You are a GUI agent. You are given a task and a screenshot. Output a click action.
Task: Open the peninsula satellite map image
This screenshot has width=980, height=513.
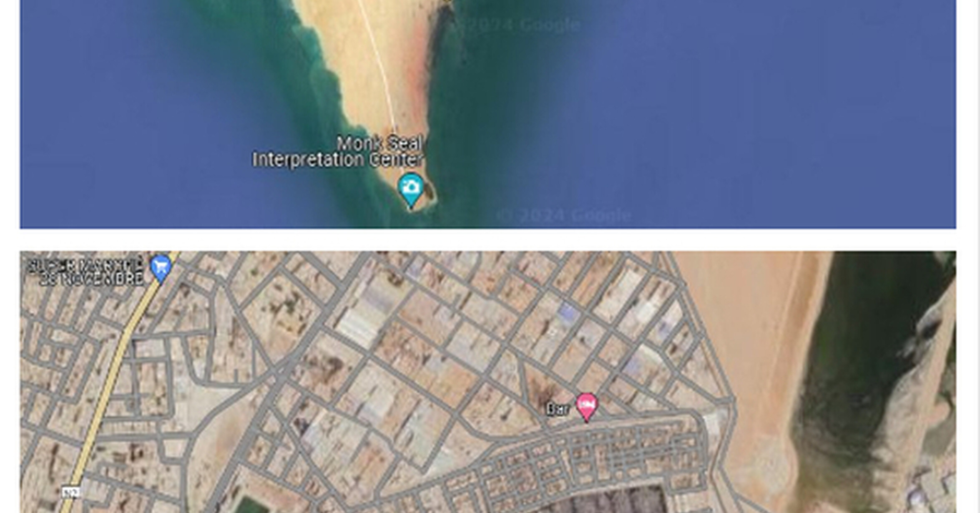click(488, 114)
